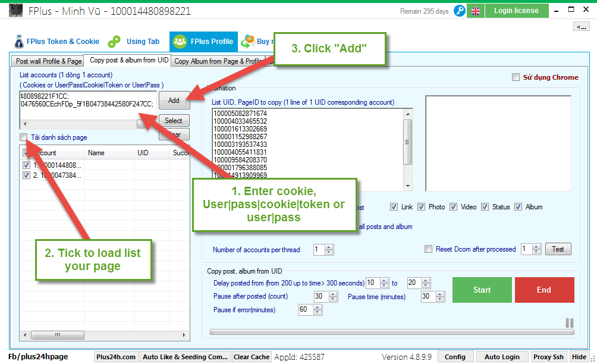This screenshot has width=597, height=364.
Task: Open Copy Album from Page & Profile tab
Action: click(219, 61)
